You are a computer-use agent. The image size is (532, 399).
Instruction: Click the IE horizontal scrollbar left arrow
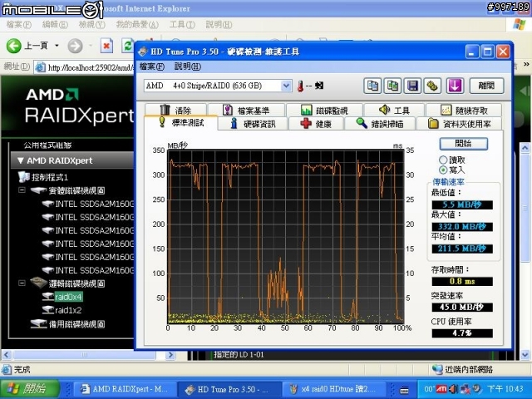tap(7, 355)
